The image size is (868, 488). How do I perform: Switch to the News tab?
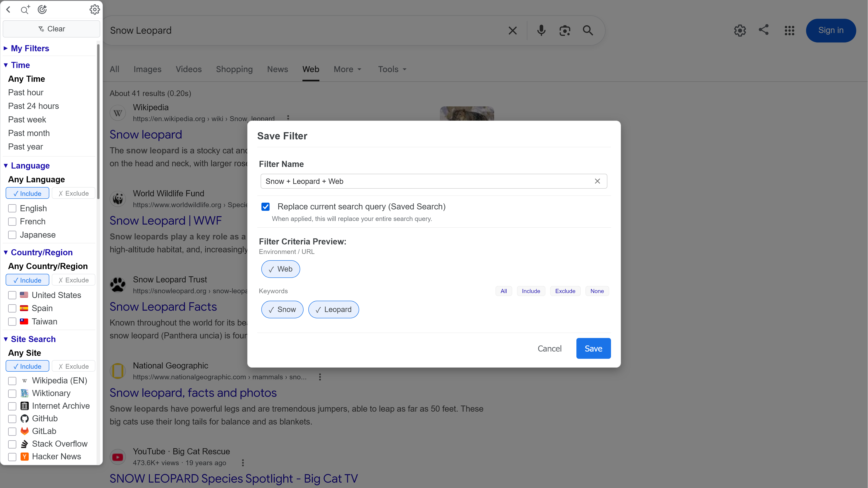coord(277,69)
